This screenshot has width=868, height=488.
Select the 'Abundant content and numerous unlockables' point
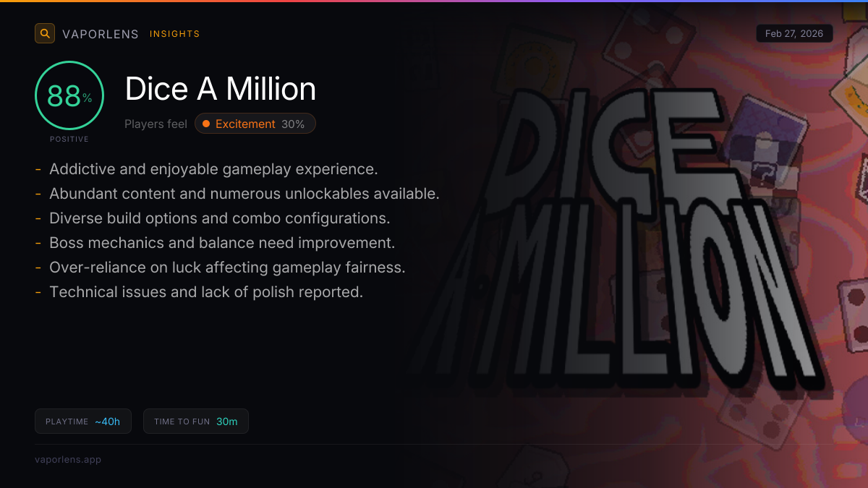[x=244, y=194]
